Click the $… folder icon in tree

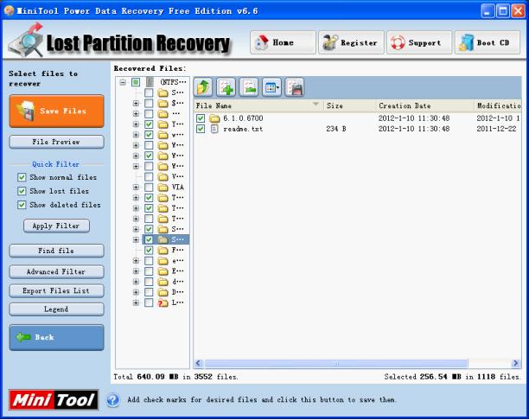tap(163, 103)
